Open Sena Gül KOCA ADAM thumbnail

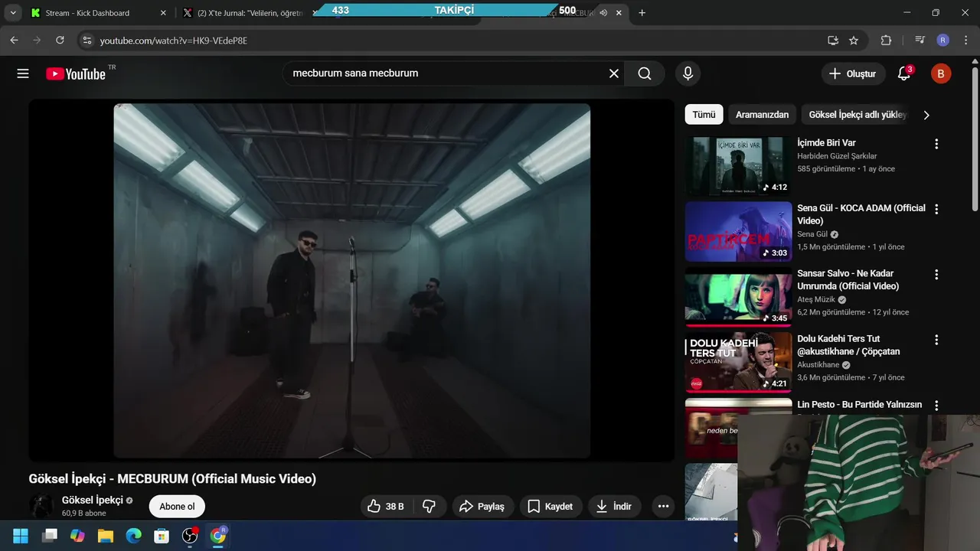tap(738, 232)
